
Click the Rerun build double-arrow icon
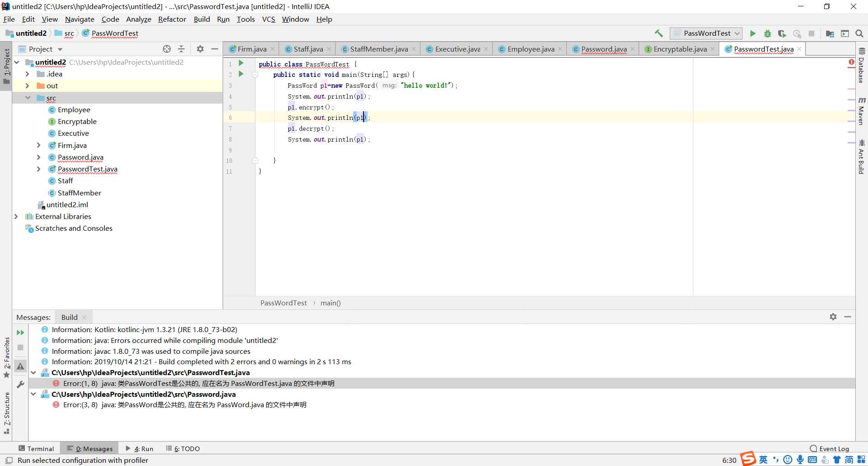click(x=20, y=333)
